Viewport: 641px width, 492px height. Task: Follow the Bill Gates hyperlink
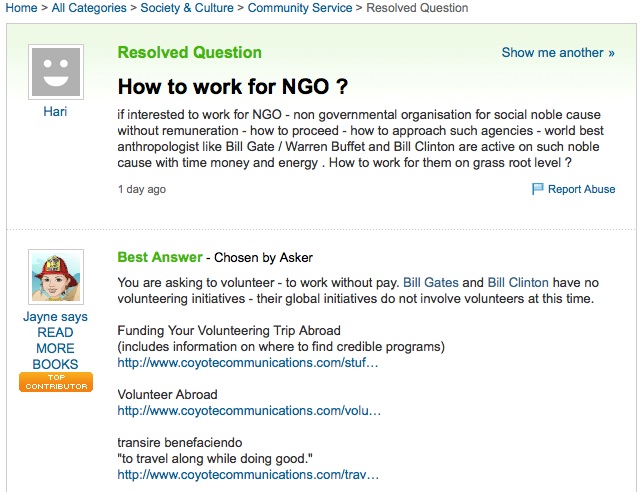point(431,282)
